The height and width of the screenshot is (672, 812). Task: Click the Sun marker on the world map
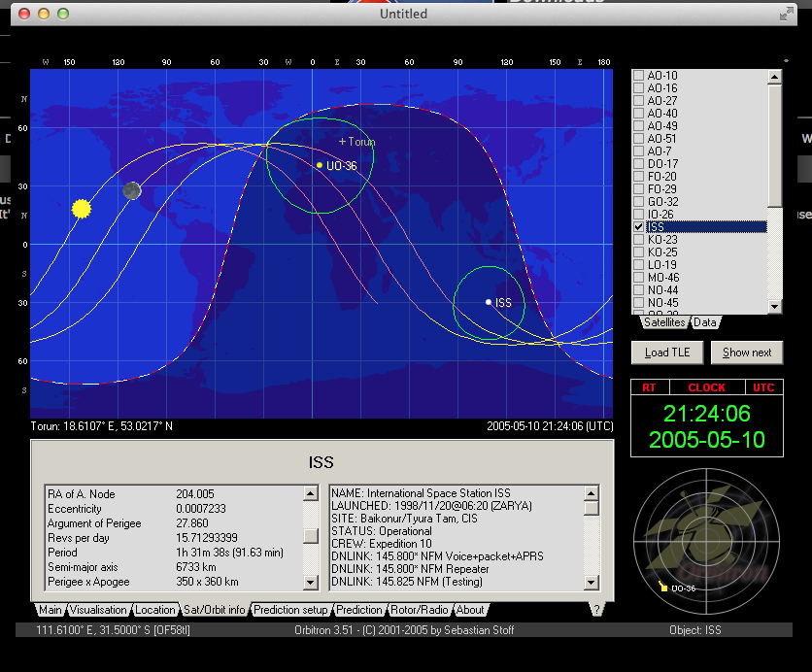tap(82, 208)
